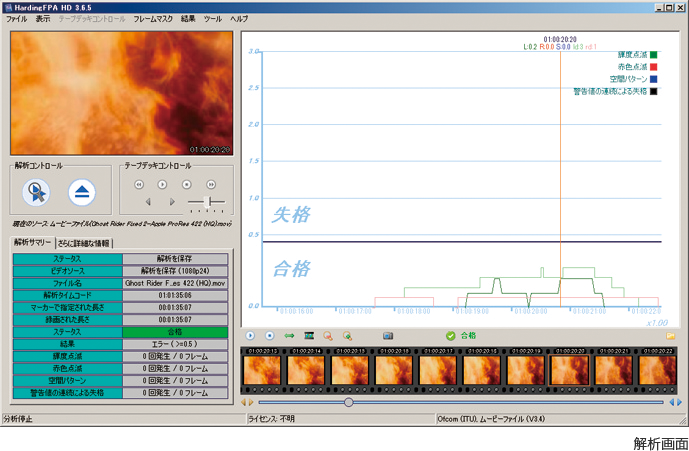Image resolution: width=689 pixels, height=451 pixels.
Task: Click the graph toolbar play button
Action: [250, 336]
